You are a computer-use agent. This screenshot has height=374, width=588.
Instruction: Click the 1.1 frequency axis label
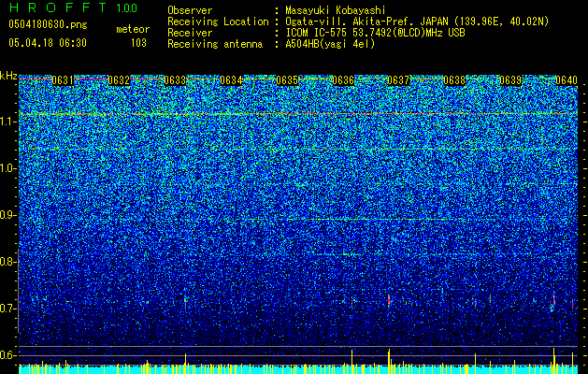coord(8,122)
